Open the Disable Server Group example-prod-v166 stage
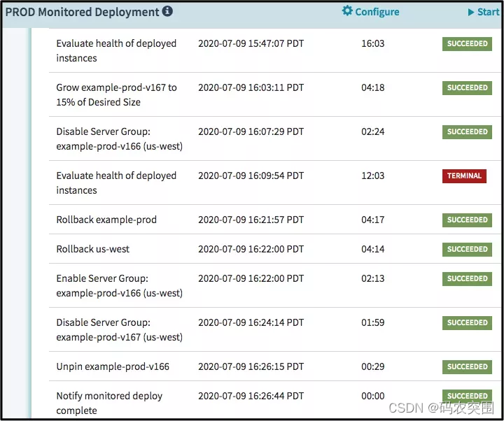 (274, 138)
